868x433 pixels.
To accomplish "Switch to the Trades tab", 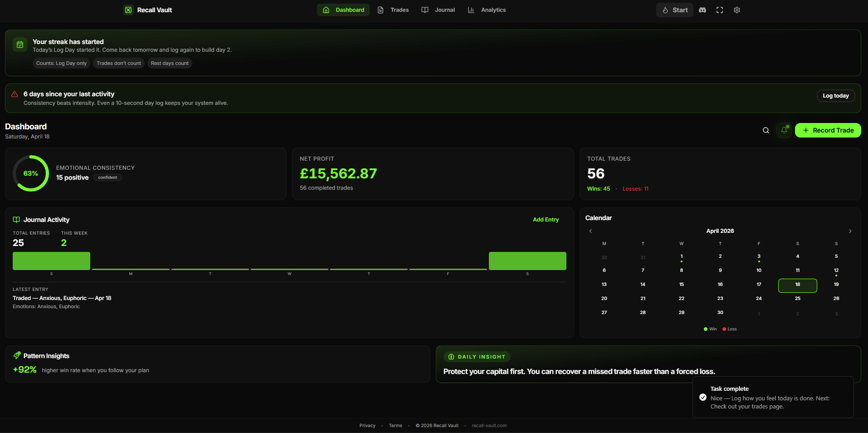I will [x=393, y=10].
